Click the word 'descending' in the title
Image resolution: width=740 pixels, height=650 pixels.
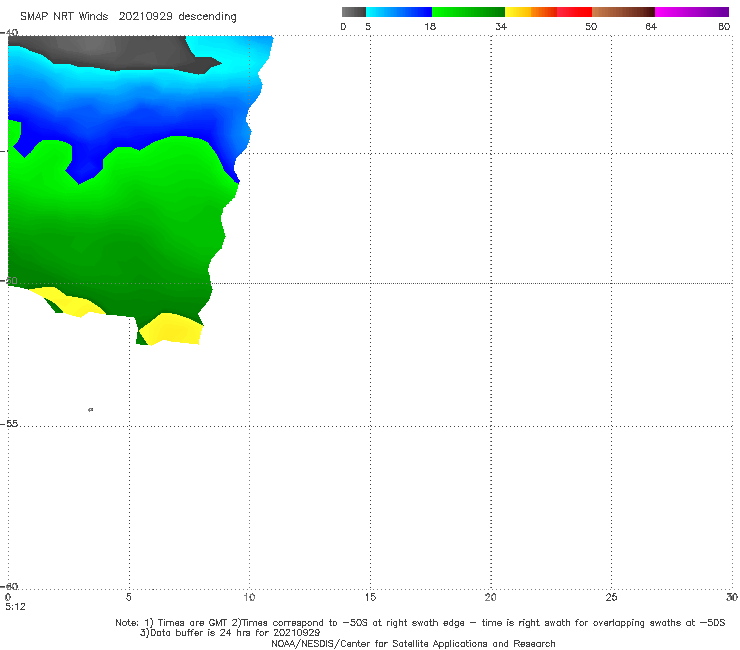(x=207, y=17)
